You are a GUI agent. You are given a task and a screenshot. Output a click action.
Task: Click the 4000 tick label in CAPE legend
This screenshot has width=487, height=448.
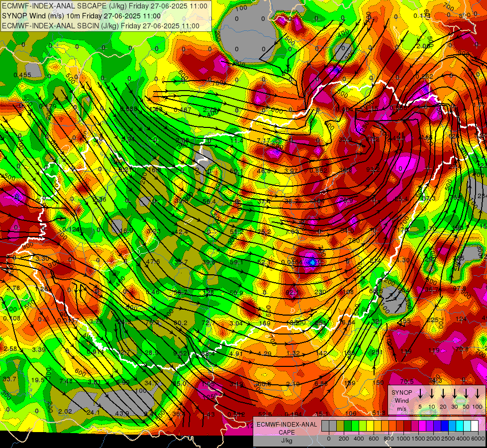tap(463, 439)
